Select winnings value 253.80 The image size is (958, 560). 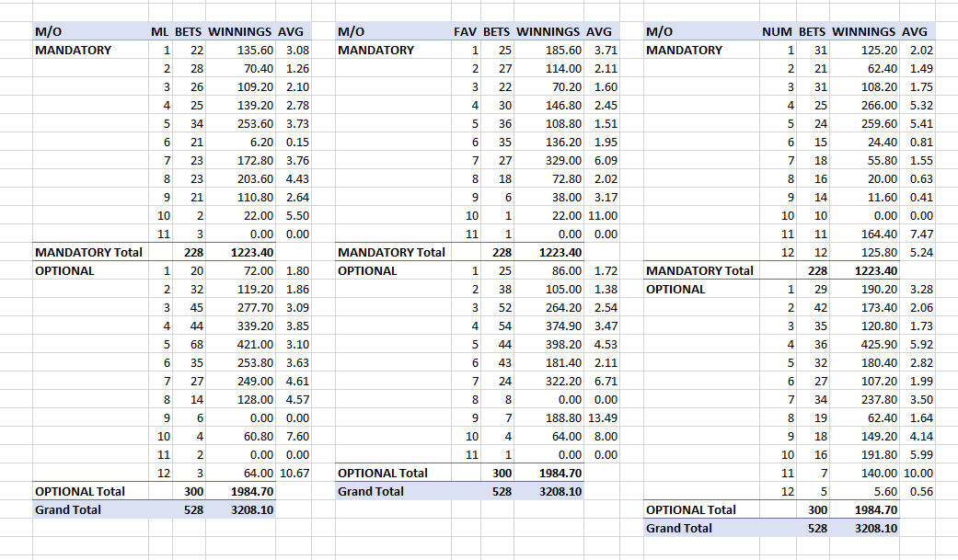point(255,362)
